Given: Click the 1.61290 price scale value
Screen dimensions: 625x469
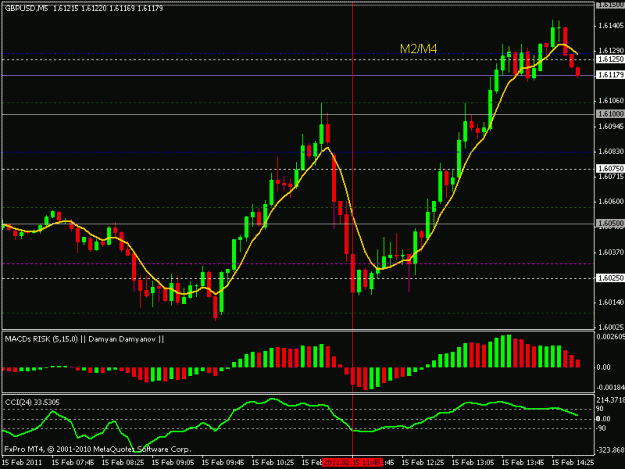Looking at the screenshot, I should click(611, 51).
